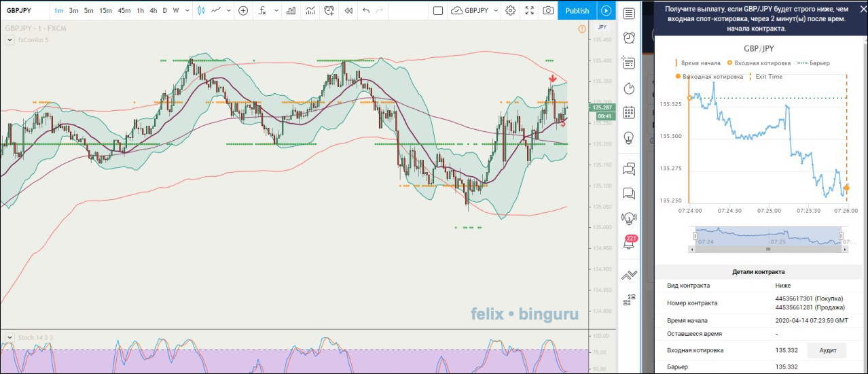
Task: Collapse the fxCombo 5 indicator legend
Action: coord(10,40)
